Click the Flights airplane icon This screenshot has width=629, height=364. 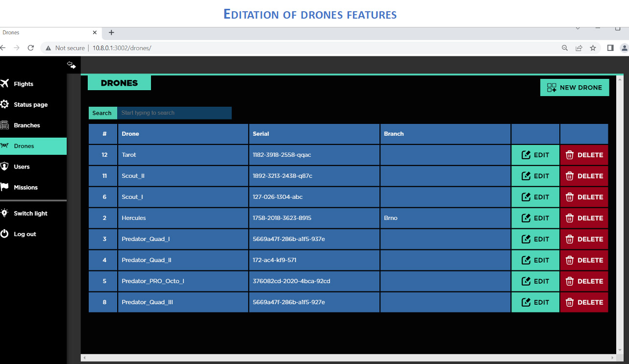pos(5,84)
